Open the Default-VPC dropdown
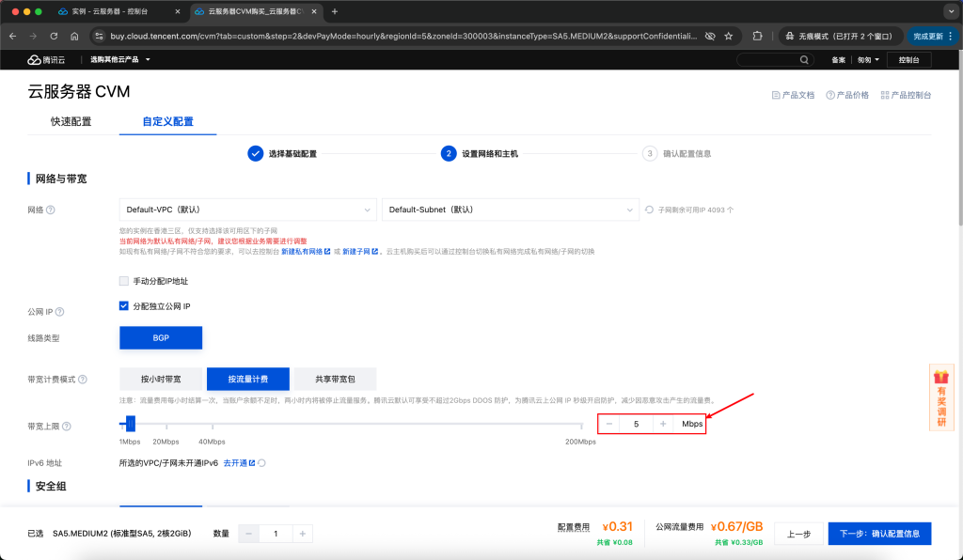 [x=247, y=210]
